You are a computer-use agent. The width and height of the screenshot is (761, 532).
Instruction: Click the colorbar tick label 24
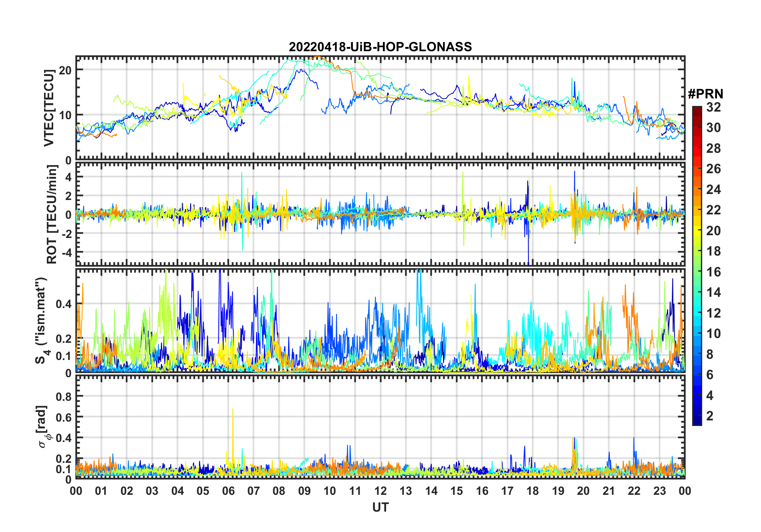[713, 190]
